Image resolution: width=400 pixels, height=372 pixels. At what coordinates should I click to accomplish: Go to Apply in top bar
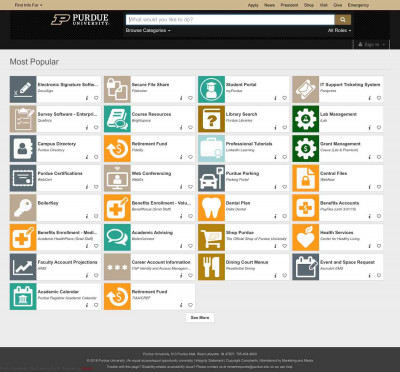(253, 5)
